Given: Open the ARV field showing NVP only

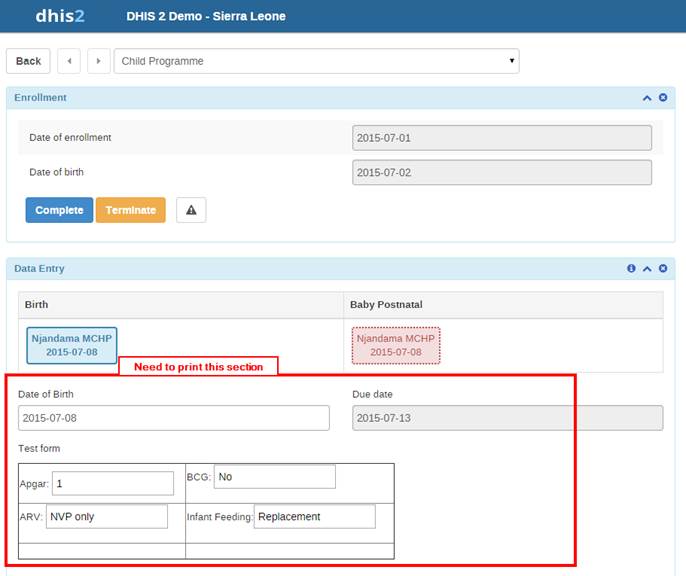Looking at the screenshot, I should pos(106,517).
